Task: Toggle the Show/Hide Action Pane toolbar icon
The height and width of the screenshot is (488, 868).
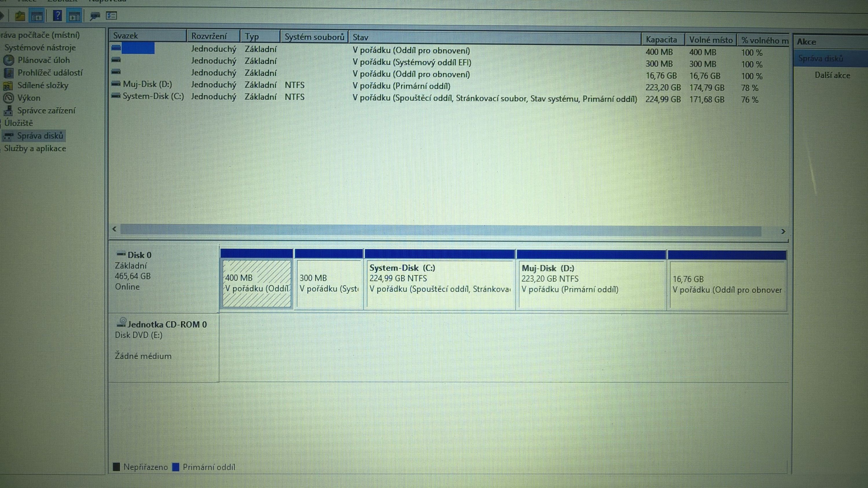Action: 75,16
